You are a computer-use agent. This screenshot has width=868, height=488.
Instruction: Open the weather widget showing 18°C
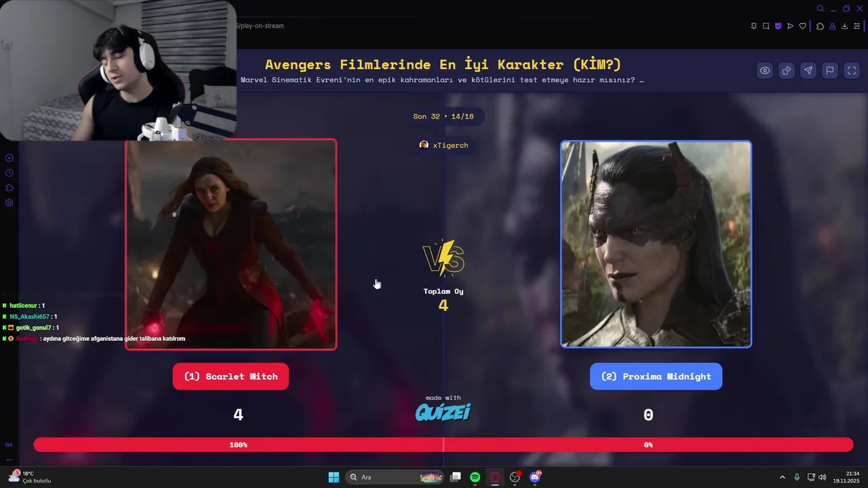point(28,477)
